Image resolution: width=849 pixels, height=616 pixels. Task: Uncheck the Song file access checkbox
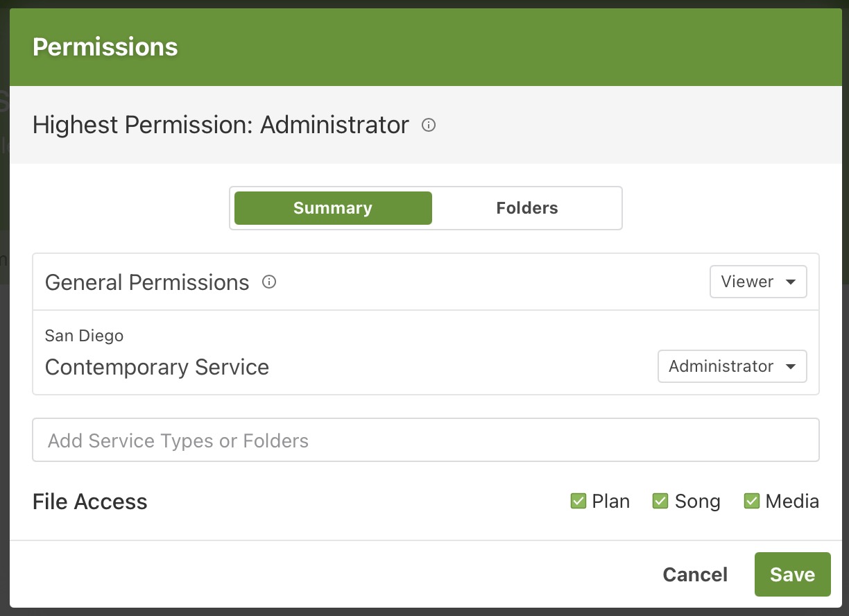[660, 501]
